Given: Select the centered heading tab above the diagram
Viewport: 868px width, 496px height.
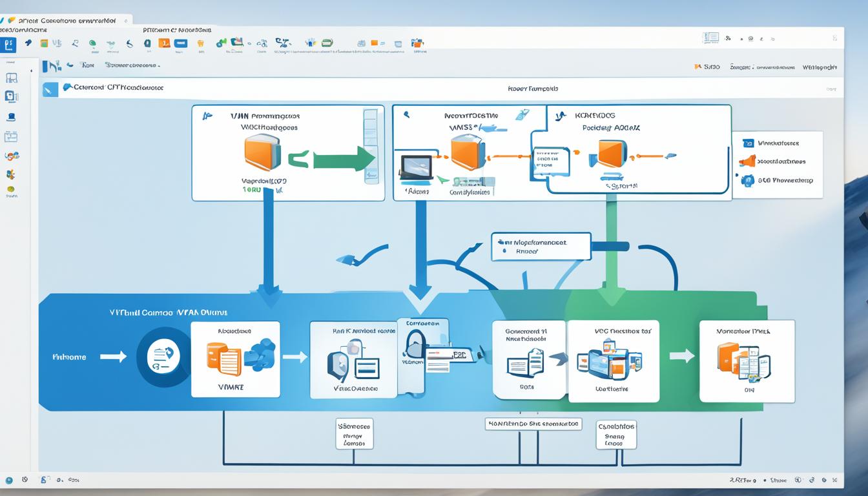Looking at the screenshot, I should pos(533,88).
